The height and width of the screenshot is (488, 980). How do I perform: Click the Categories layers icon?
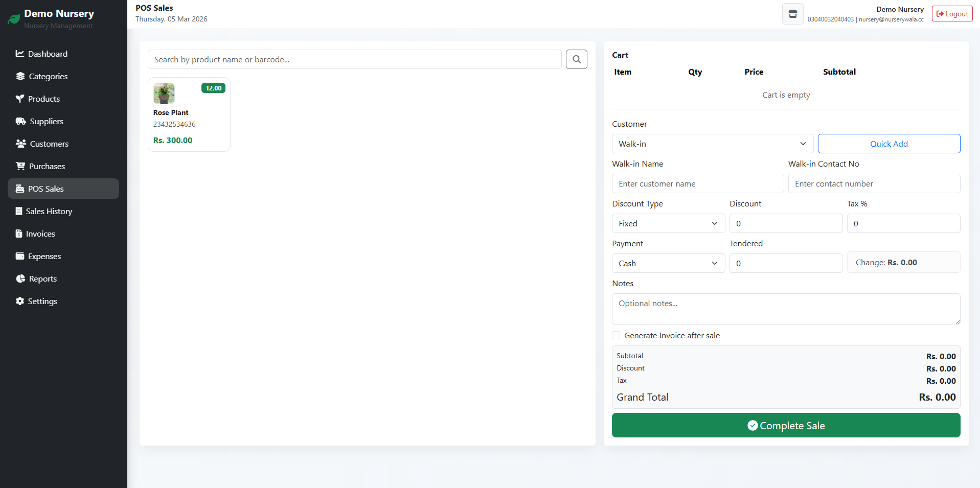pos(20,76)
